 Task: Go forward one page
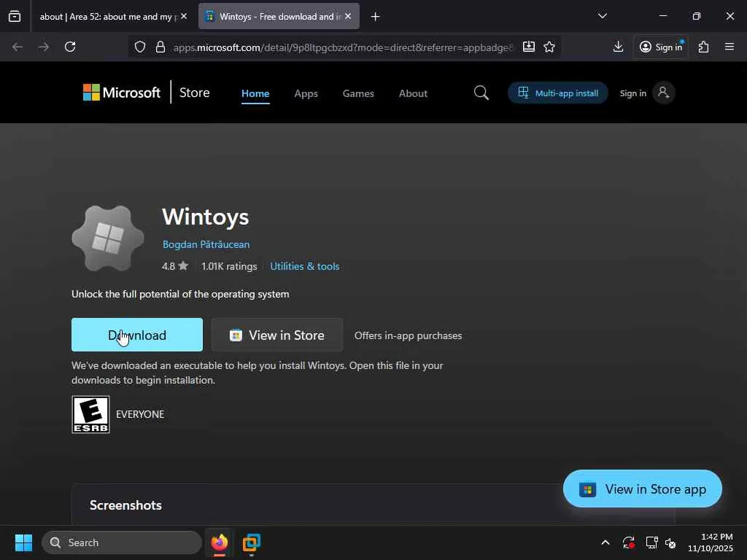click(x=44, y=47)
